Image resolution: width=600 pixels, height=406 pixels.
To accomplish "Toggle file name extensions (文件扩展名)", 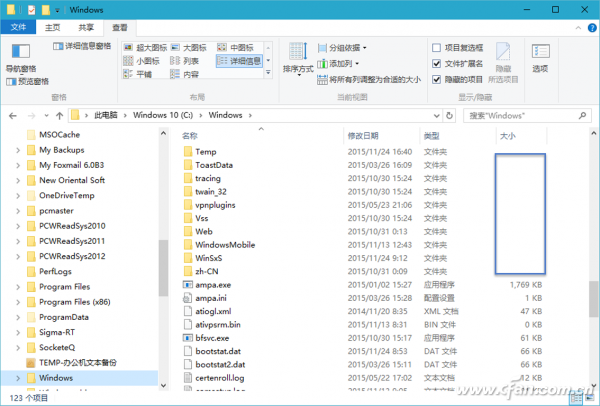I will (x=458, y=64).
